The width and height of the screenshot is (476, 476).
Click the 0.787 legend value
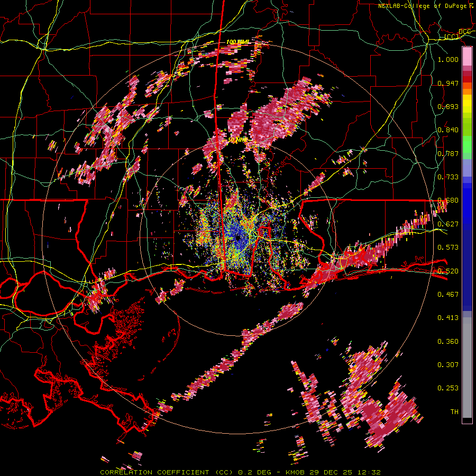(448, 153)
